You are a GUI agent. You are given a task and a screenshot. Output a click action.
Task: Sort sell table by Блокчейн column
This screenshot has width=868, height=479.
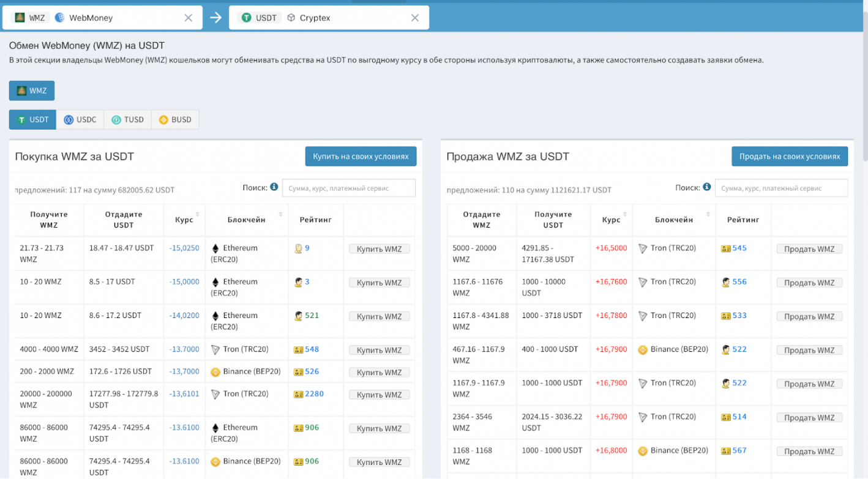674,220
